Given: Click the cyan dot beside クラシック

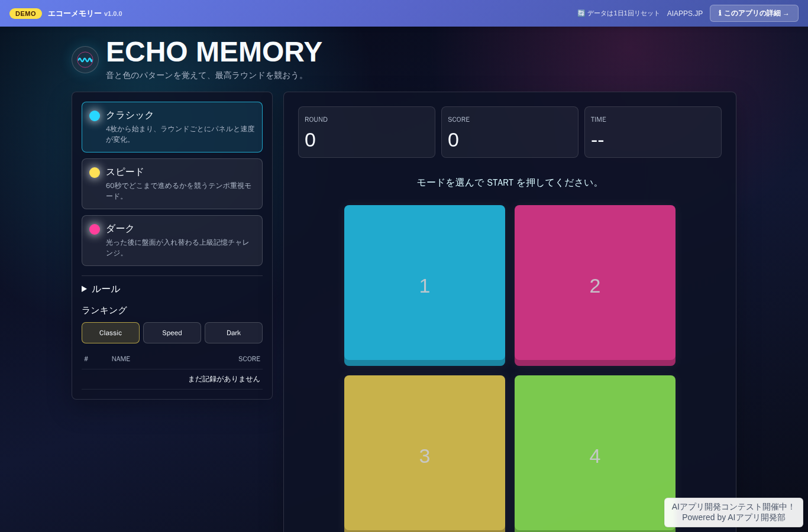Looking at the screenshot, I should coord(95,116).
